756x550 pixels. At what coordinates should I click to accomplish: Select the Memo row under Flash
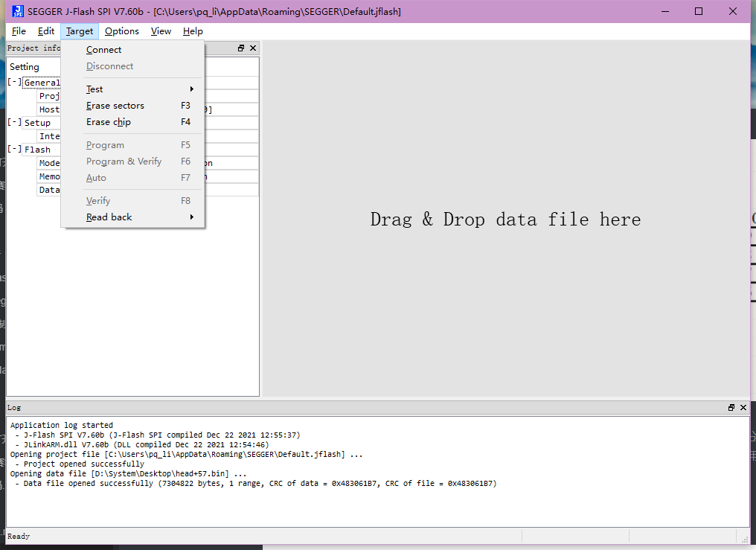[50, 176]
